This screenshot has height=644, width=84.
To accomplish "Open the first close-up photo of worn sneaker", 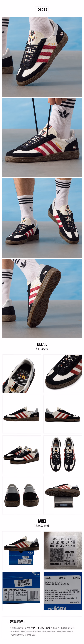I will click(42, 57).
